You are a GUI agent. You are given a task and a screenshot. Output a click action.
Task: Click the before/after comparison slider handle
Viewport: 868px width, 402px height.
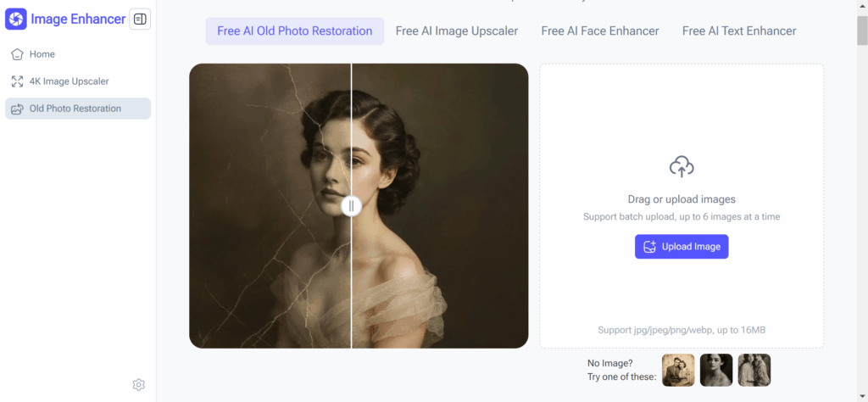[351, 206]
